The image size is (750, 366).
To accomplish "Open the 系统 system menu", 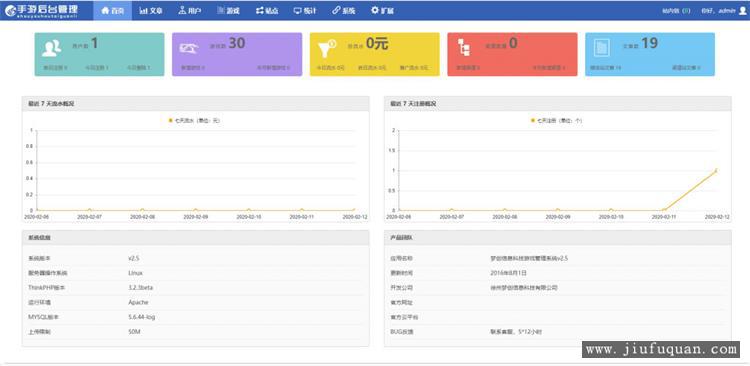I will 343,11.
